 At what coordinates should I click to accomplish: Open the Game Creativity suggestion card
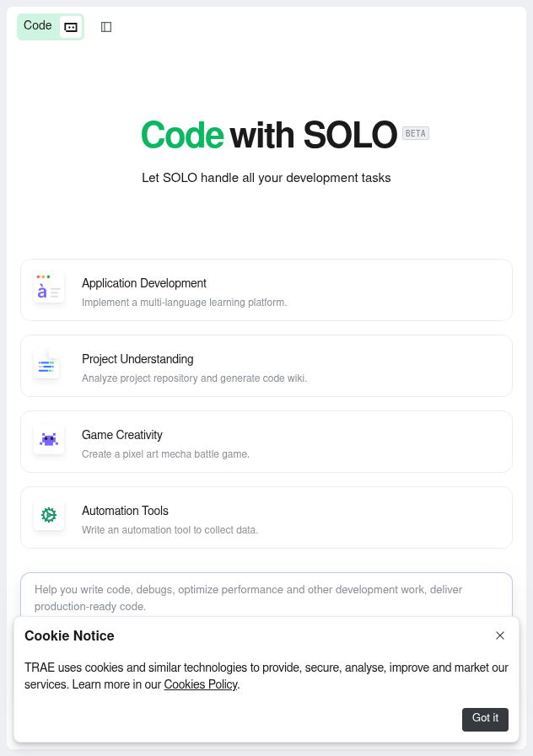pyautogui.click(x=266, y=441)
